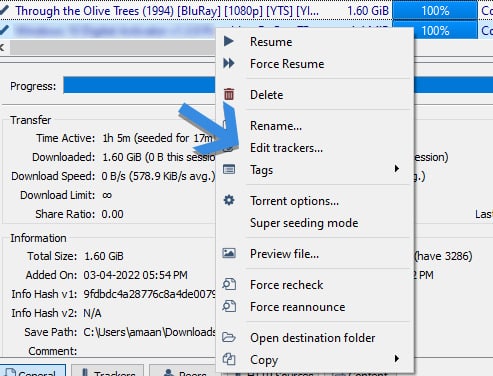
Task: Click the red Delete trash icon
Action: [229, 94]
